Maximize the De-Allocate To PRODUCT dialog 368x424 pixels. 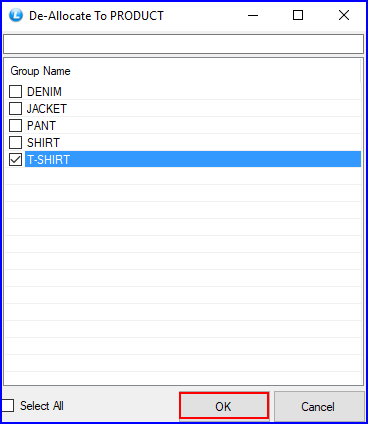pos(298,15)
